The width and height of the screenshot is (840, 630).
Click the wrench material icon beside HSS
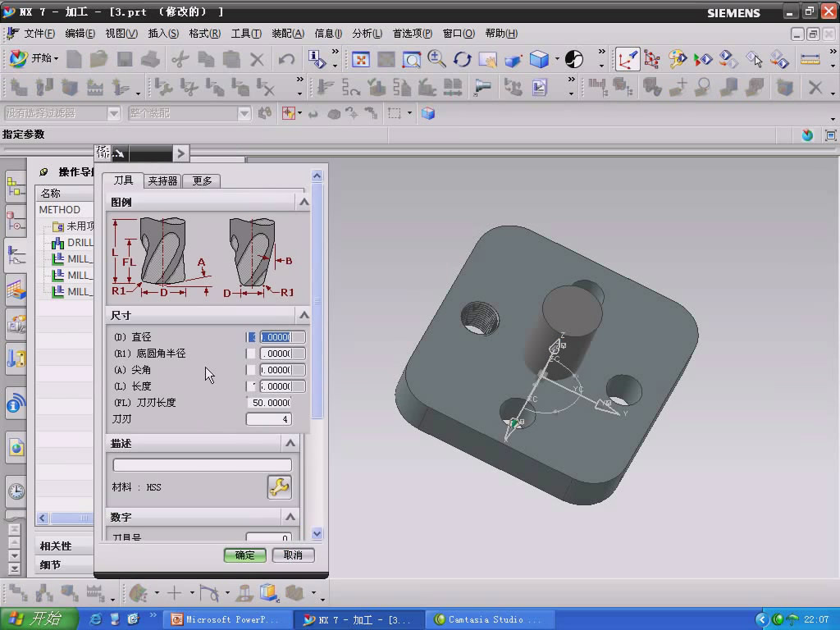pos(279,487)
